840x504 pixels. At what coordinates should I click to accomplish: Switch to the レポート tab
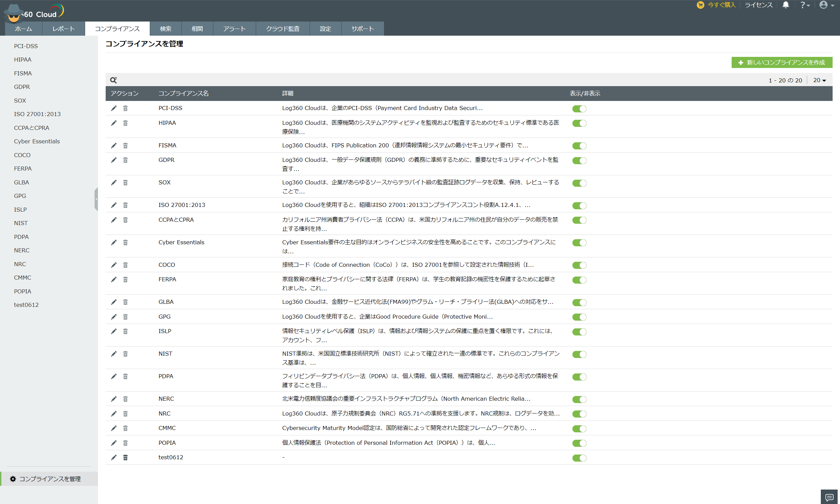click(x=64, y=29)
